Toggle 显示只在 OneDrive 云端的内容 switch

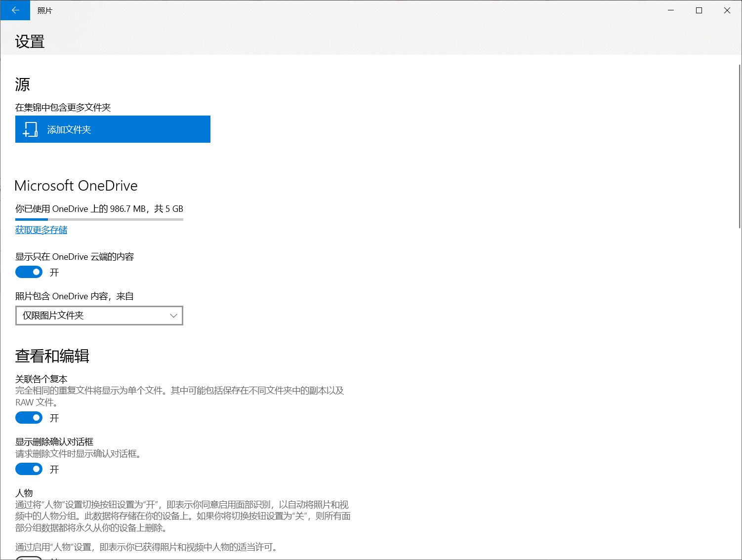pyautogui.click(x=29, y=272)
